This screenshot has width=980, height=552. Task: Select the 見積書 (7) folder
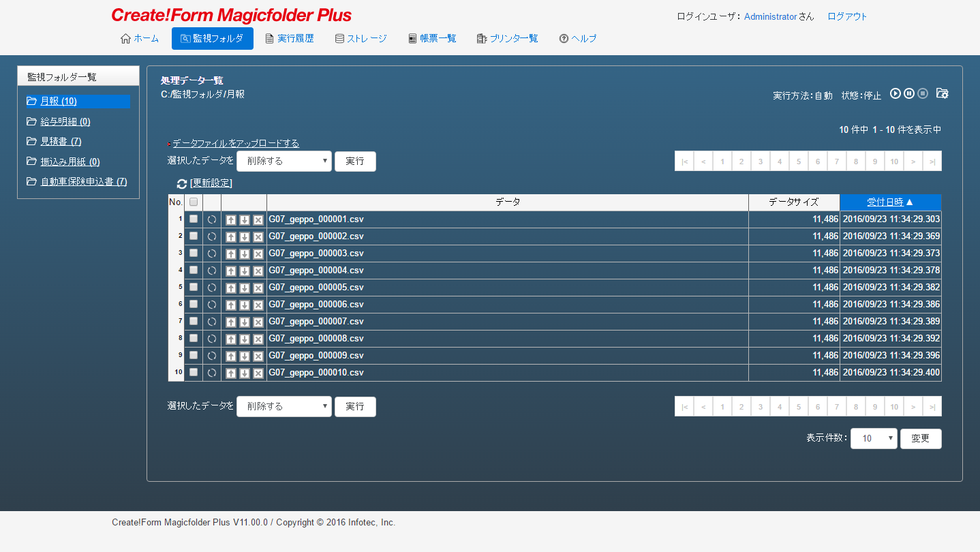click(61, 142)
